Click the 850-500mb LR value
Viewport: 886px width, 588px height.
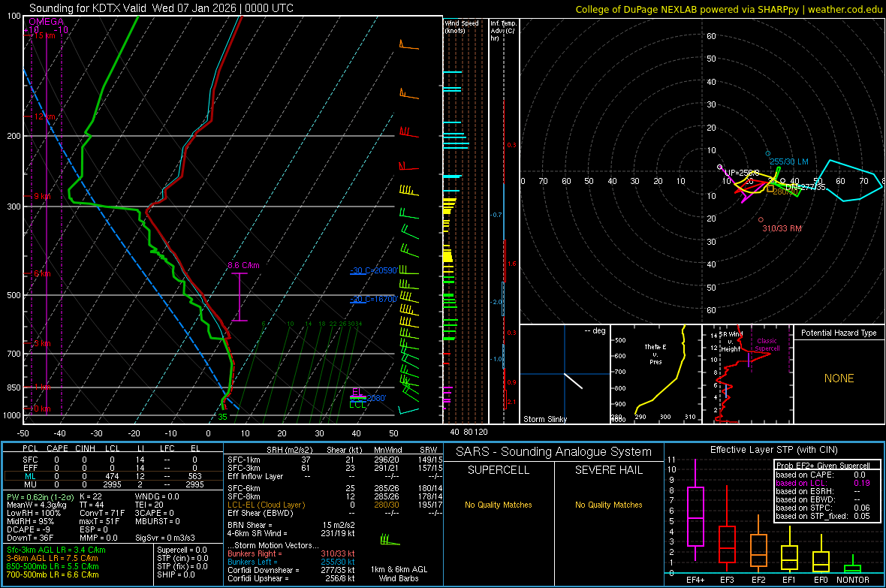53,566
